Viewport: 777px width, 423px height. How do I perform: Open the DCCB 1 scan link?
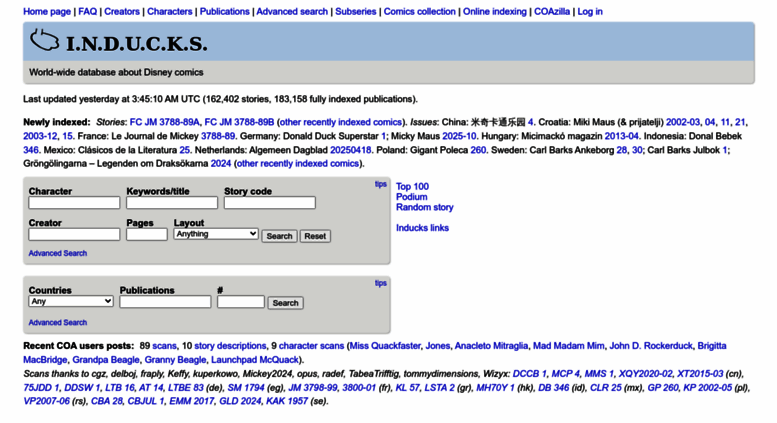click(530, 373)
